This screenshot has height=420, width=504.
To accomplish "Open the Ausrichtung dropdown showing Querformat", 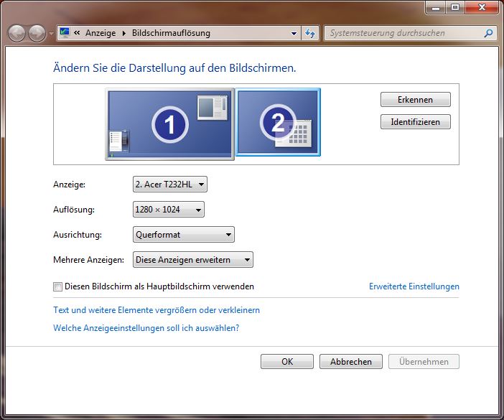I will [x=184, y=234].
